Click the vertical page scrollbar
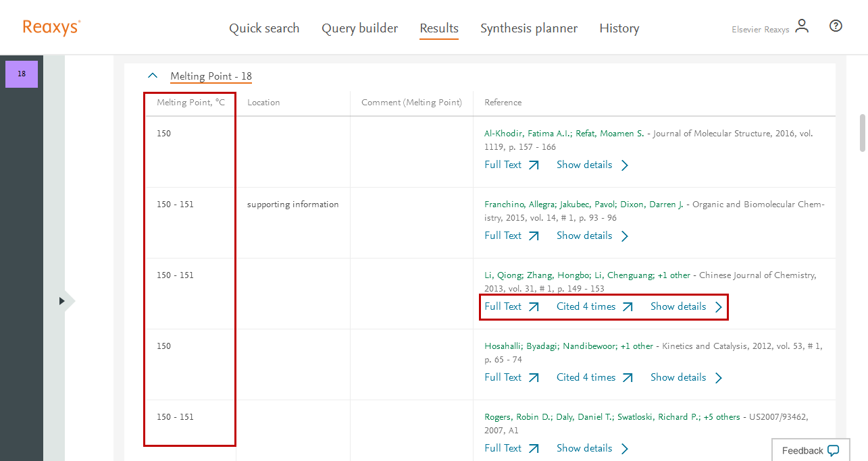The width and height of the screenshot is (868, 461). (x=862, y=133)
